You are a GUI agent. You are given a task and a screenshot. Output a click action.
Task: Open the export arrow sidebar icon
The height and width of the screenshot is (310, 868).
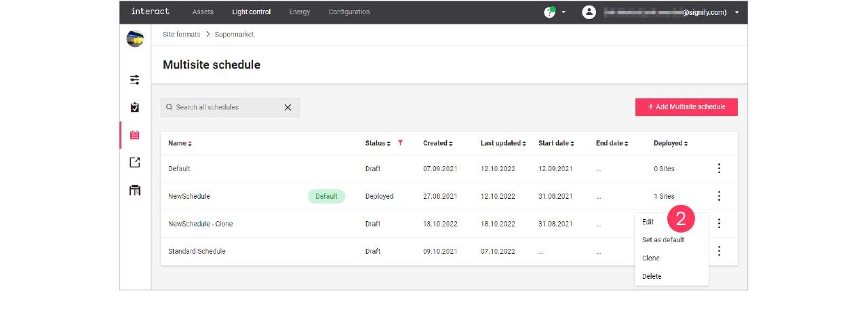pos(135,162)
